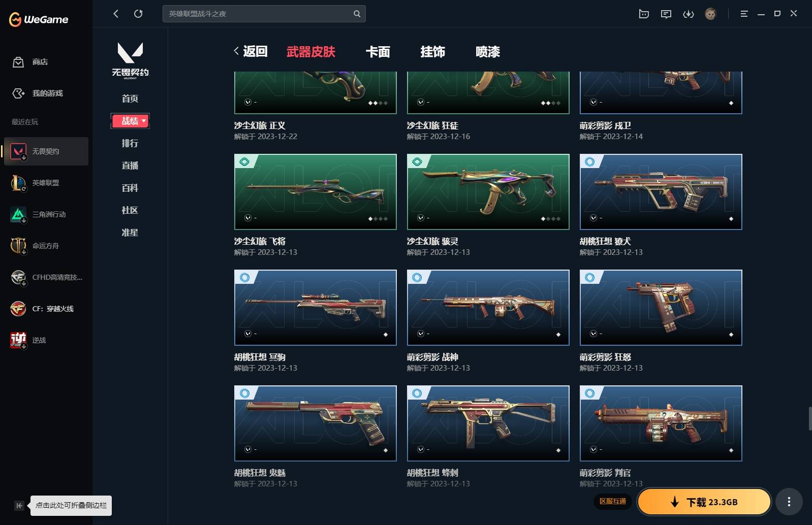Click the user avatar icon

click(710, 14)
